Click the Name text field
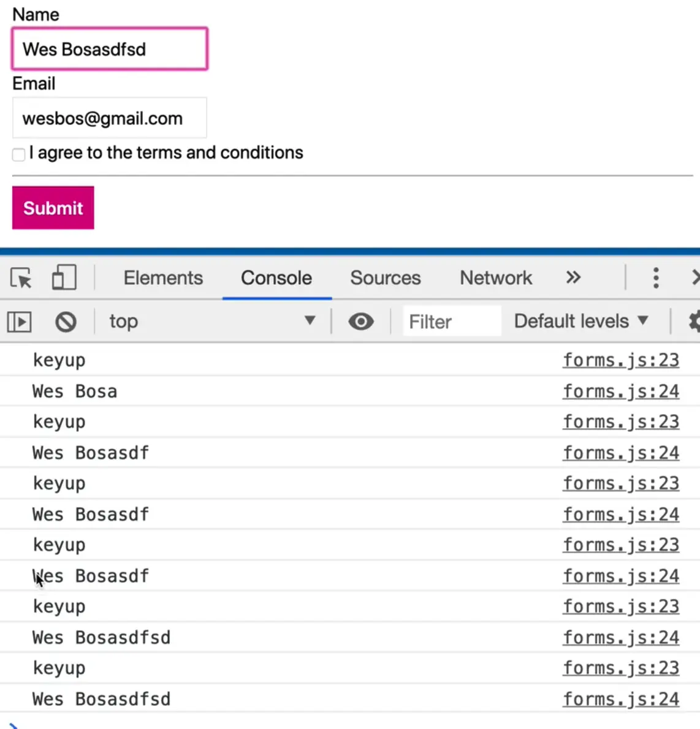Viewport: 700px width, 729px height. pyautogui.click(x=110, y=49)
